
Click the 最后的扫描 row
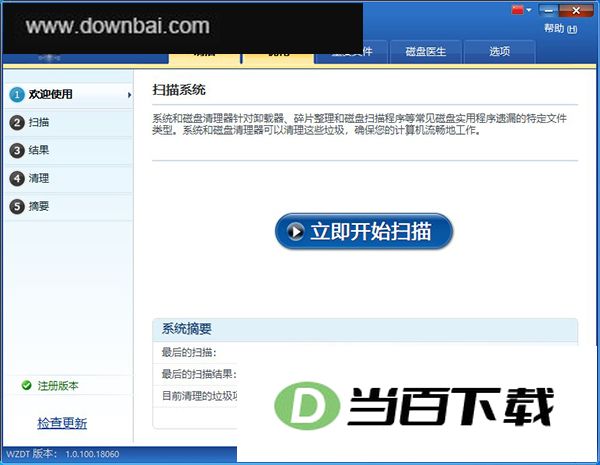[x=195, y=352]
